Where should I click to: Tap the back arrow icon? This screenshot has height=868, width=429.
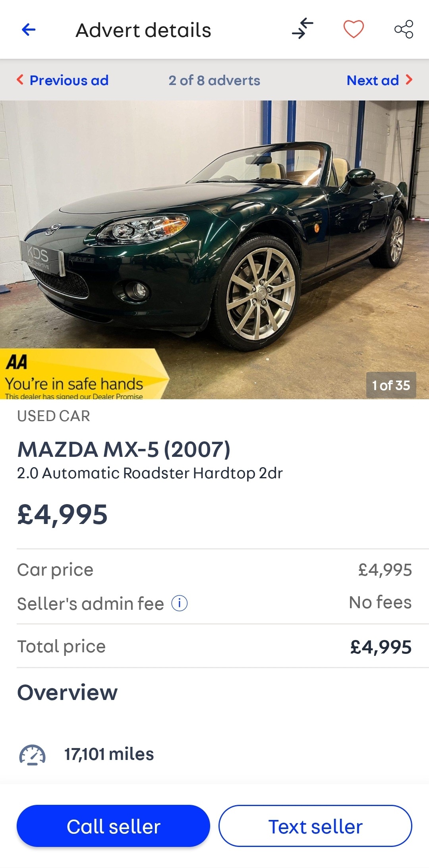coord(29,29)
